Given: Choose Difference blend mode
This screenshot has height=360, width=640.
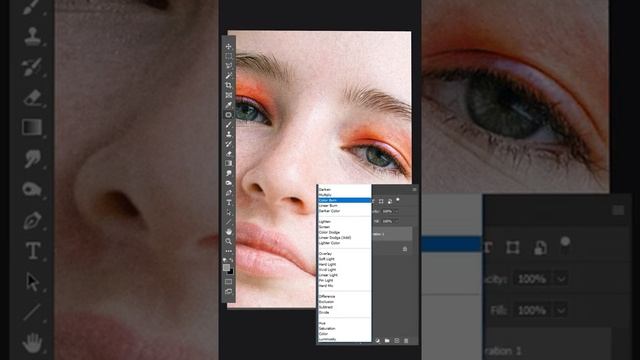Looking at the screenshot, I should click(327, 296).
